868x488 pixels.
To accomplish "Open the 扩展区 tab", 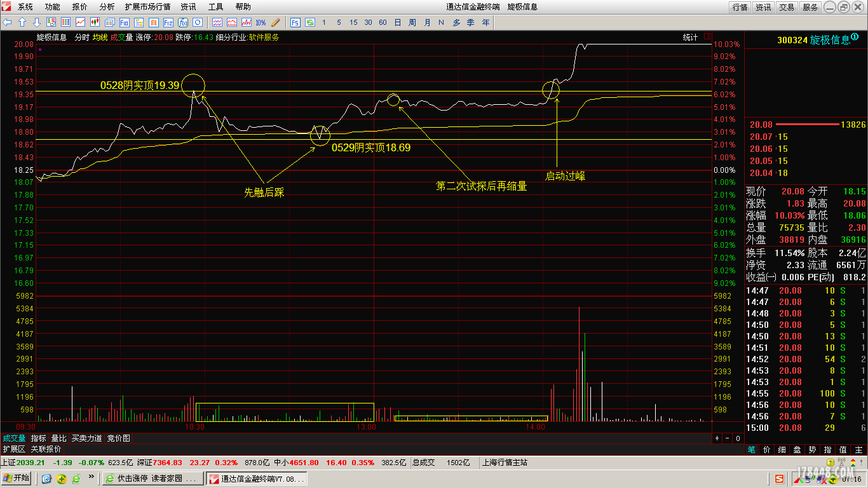I will (14, 449).
